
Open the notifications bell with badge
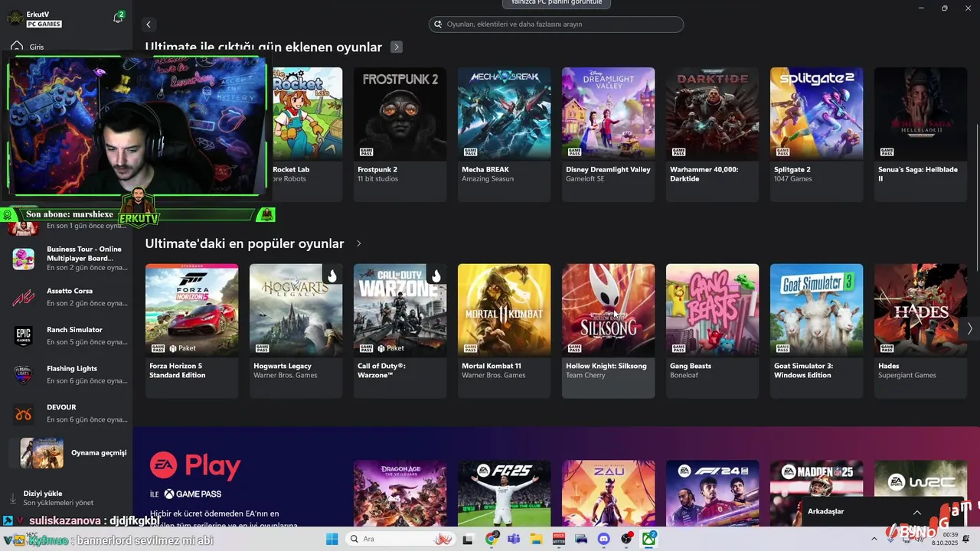point(118,18)
